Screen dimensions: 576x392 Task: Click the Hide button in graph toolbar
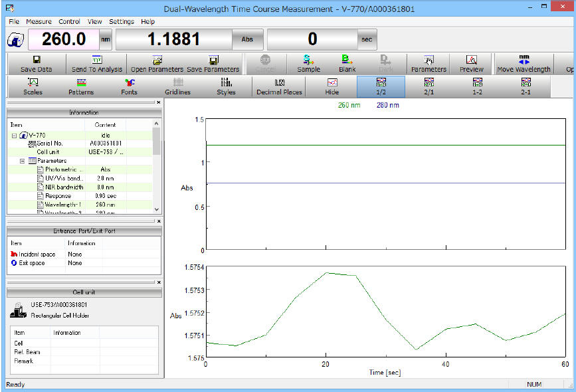point(332,86)
